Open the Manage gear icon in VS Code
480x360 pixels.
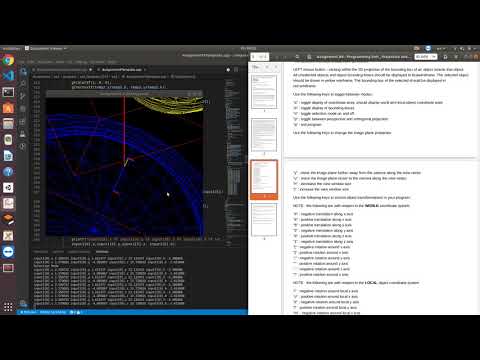tap(23, 303)
